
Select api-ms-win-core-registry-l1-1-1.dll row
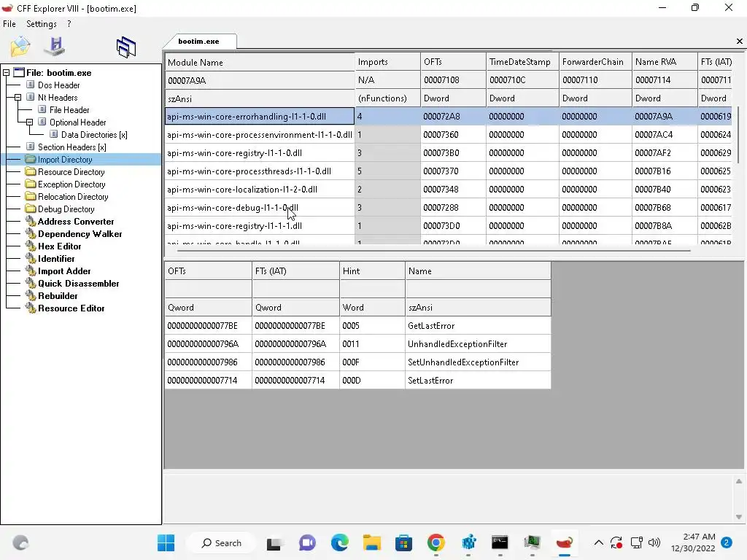pos(448,226)
